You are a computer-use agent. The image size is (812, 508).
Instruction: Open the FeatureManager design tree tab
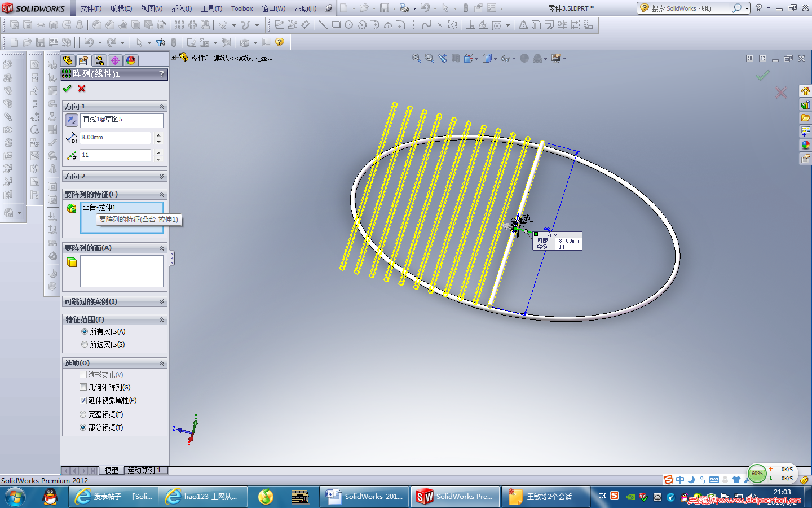(x=68, y=60)
